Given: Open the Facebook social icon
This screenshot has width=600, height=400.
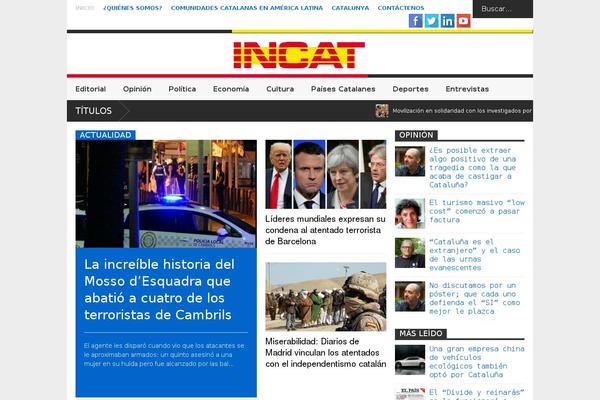Looking at the screenshot, I should click(416, 21).
